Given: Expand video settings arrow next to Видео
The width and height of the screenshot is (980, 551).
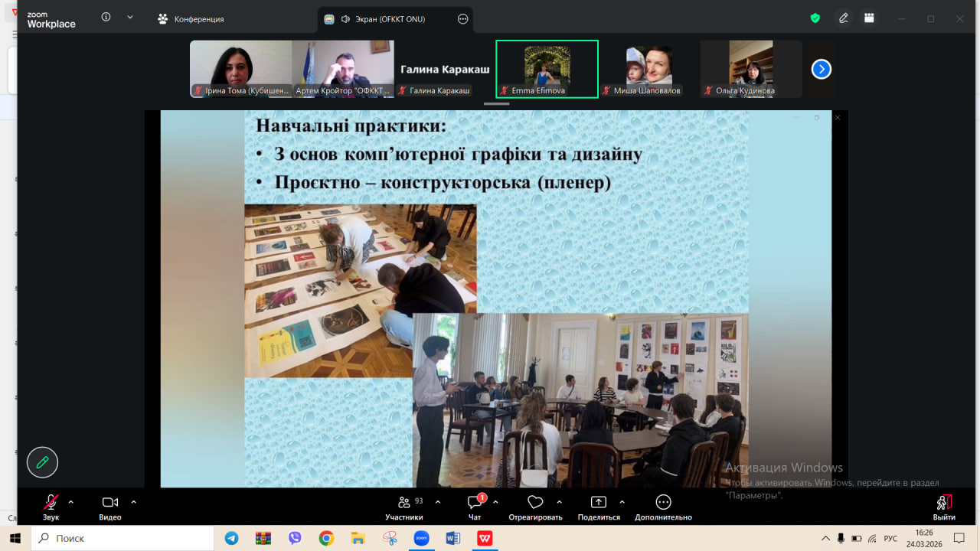Looking at the screenshot, I should point(134,502).
